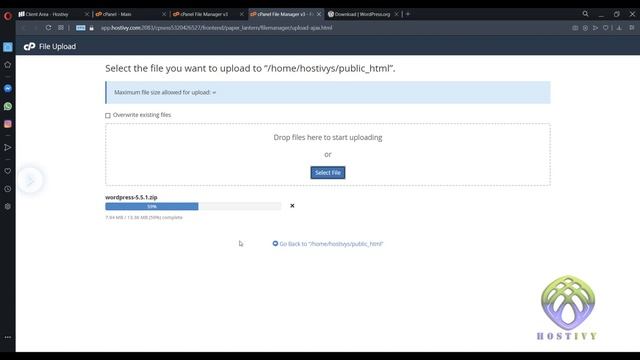The height and width of the screenshot is (360, 640).
Task: Open Instagram in the sidebar
Action: coord(8,124)
